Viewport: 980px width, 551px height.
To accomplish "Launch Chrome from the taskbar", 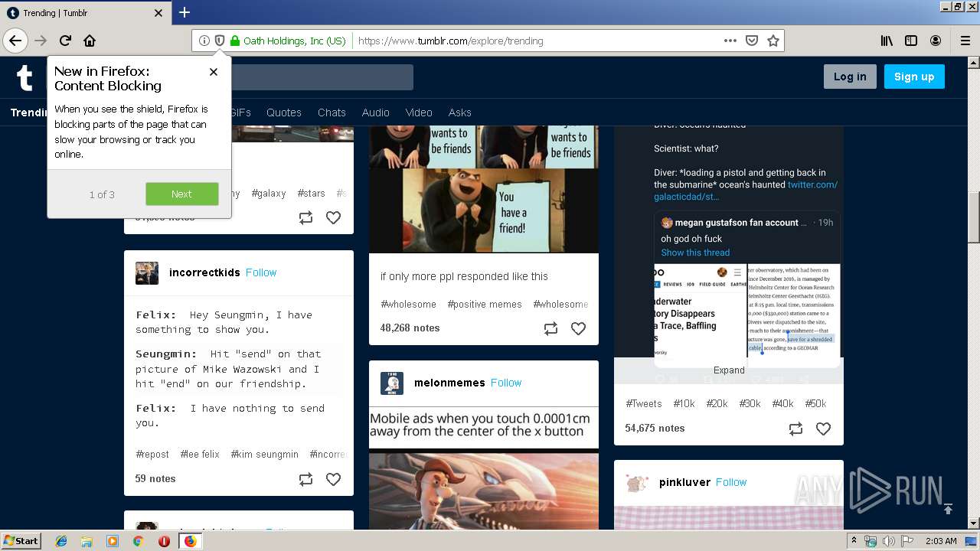I will coord(138,540).
